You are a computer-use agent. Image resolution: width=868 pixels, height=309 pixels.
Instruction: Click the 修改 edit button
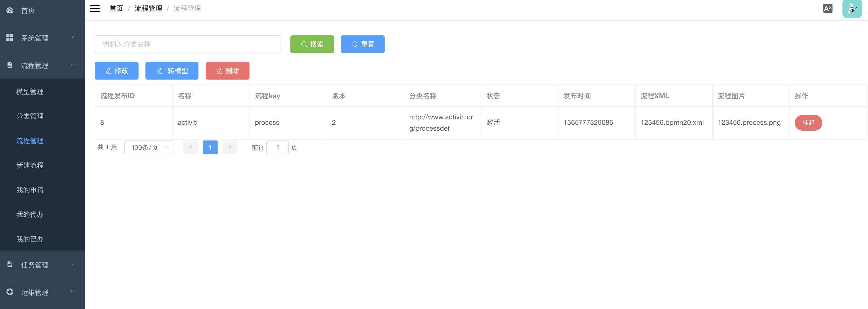117,71
